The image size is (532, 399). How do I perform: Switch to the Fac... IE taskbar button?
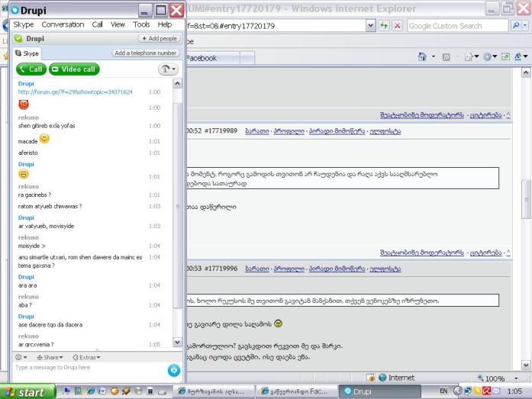click(296, 391)
